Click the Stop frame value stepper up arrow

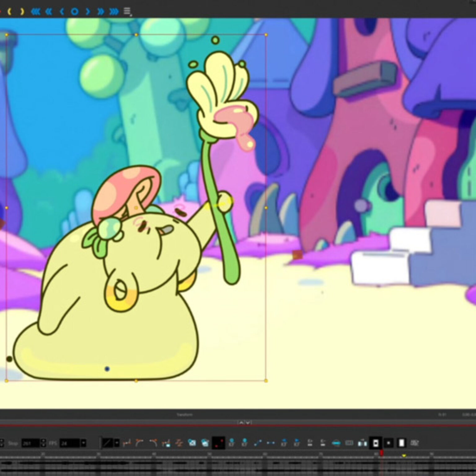pos(43,440)
